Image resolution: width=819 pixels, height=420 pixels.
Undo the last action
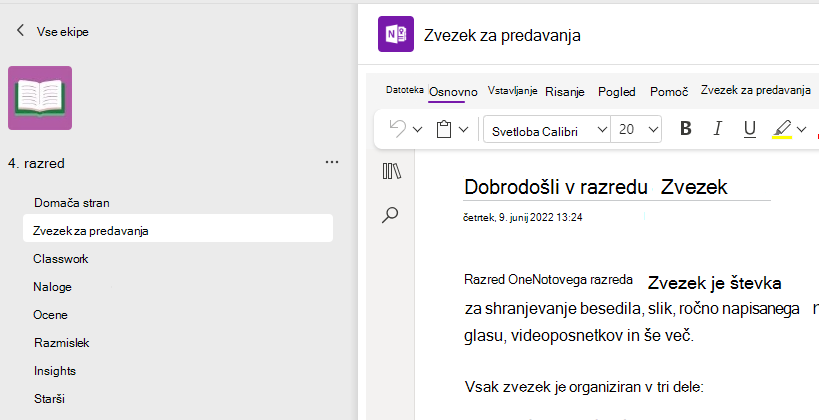[397, 129]
